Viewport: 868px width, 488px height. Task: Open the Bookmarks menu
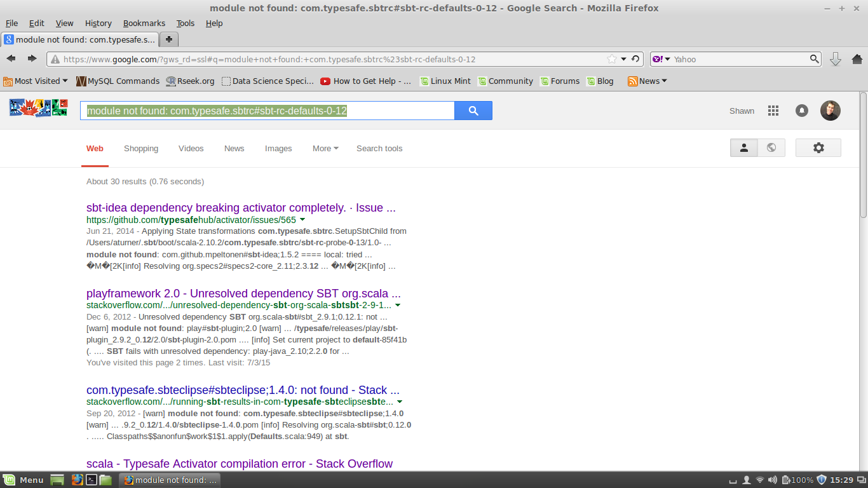(x=144, y=23)
